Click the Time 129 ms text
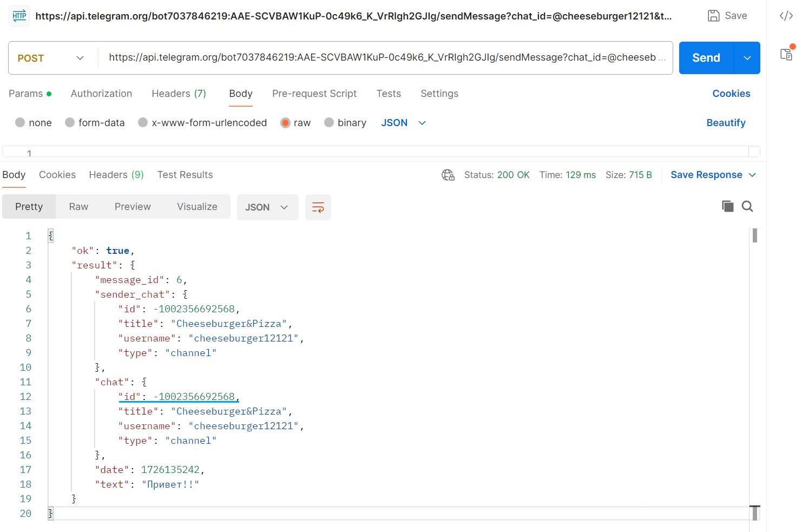Image resolution: width=802 pixels, height=532 pixels. coord(568,175)
